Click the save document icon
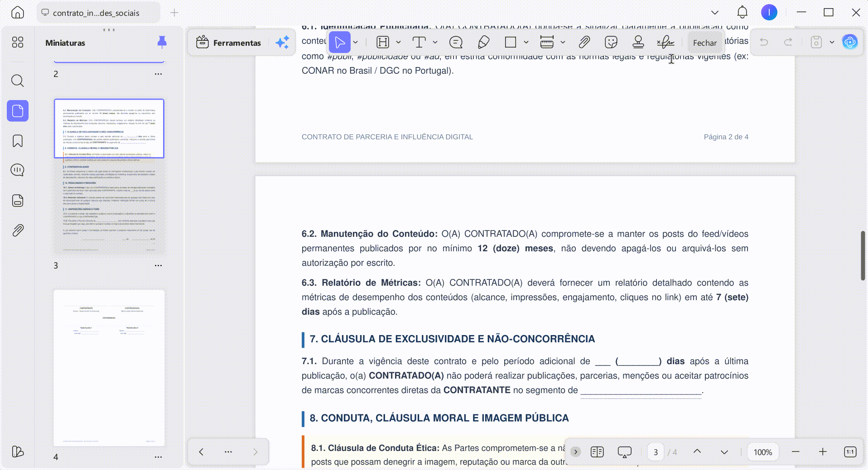 pyautogui.click(x=816, y=43)
